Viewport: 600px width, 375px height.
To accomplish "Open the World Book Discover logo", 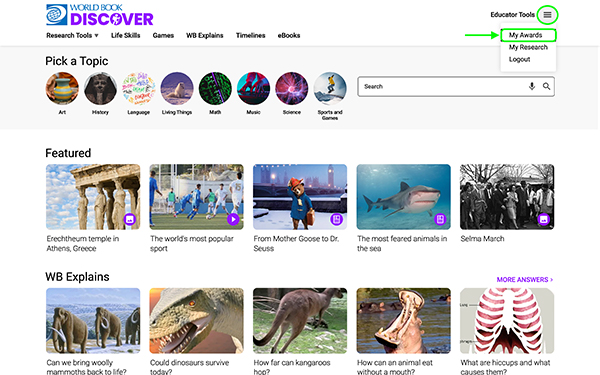I will point(99,15).
